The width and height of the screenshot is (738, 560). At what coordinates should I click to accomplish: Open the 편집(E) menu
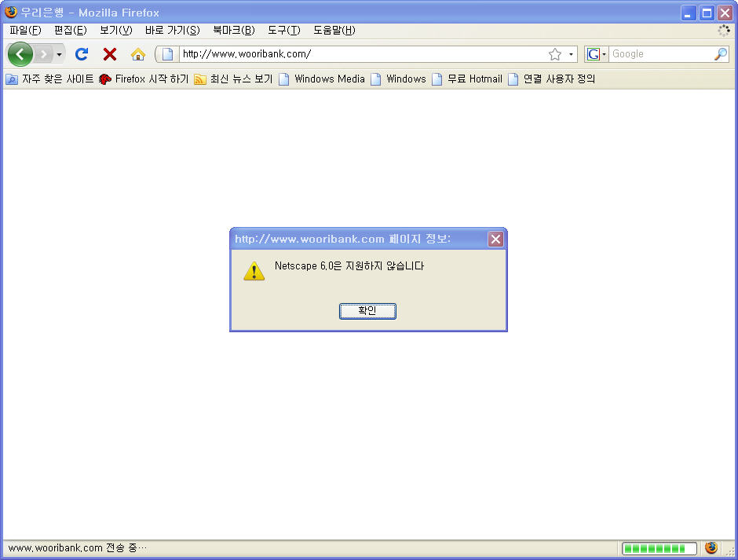(70, 31)
